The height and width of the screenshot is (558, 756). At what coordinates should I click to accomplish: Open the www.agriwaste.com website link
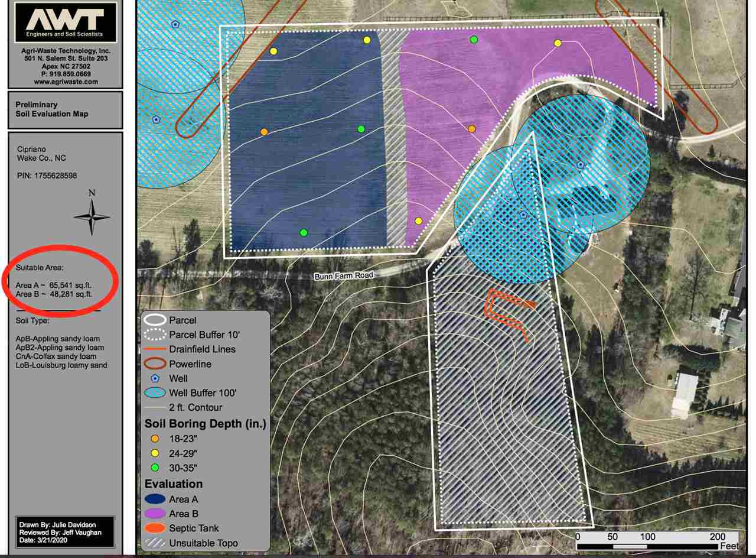coord(66,82)
